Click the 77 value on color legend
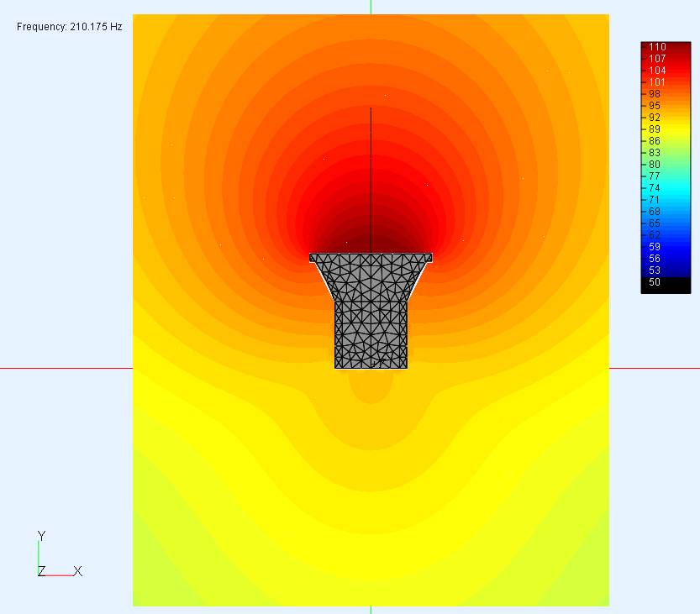This screenshot has height=614, width=700. coord(655,176)
